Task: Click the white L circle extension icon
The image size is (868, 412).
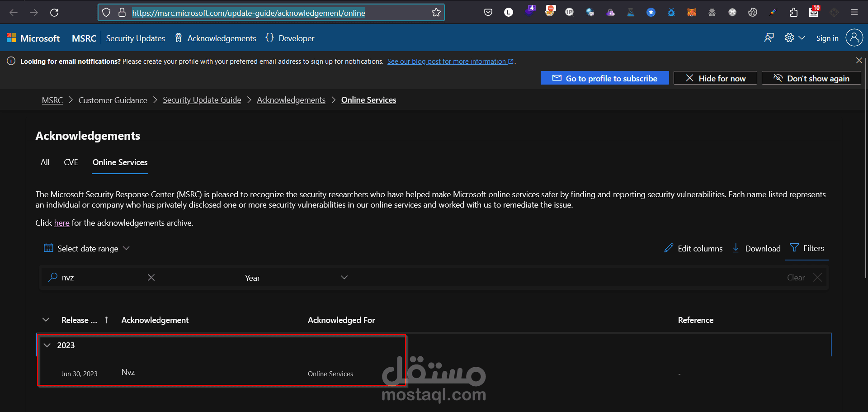Action: click(x=509, y=13)
